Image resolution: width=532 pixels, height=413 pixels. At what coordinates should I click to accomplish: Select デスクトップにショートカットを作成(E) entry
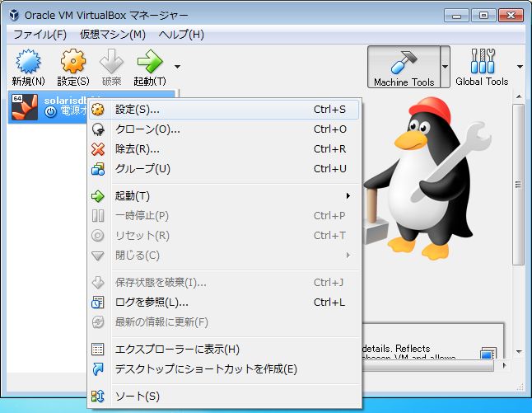(224, 368)
